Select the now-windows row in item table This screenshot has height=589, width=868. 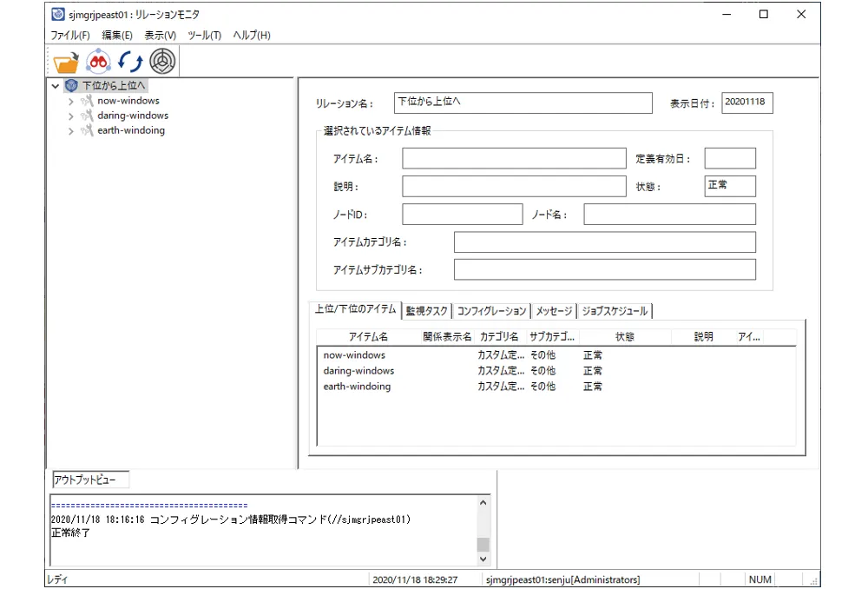point(556,355)
